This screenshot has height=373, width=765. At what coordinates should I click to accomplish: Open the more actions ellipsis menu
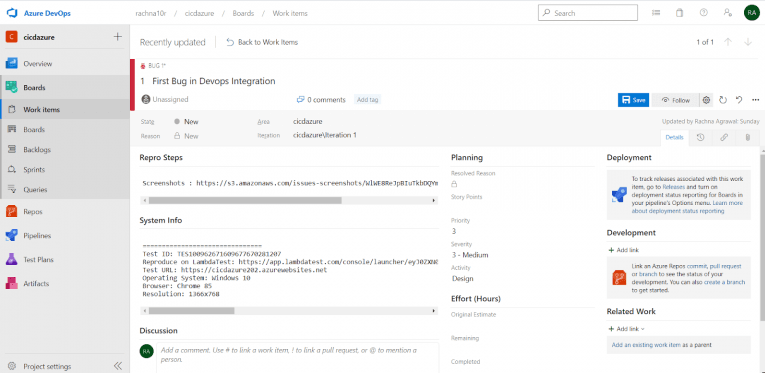pos(755,100)
